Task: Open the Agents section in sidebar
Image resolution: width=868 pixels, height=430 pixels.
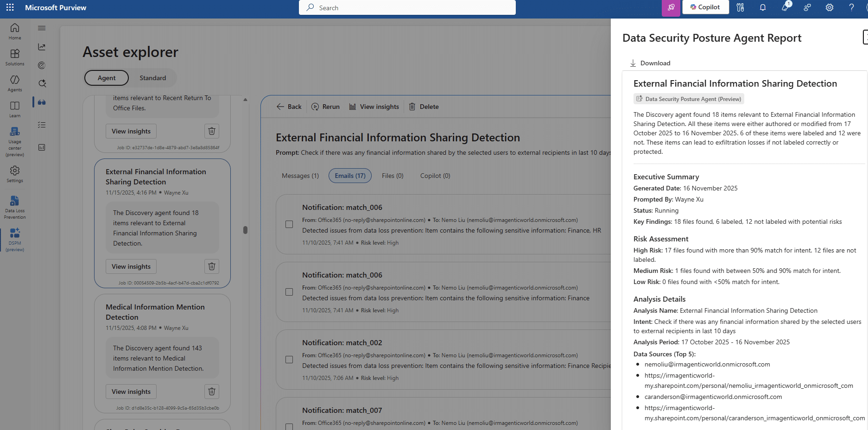Action: pyautogui.click(x=15, y=83)
